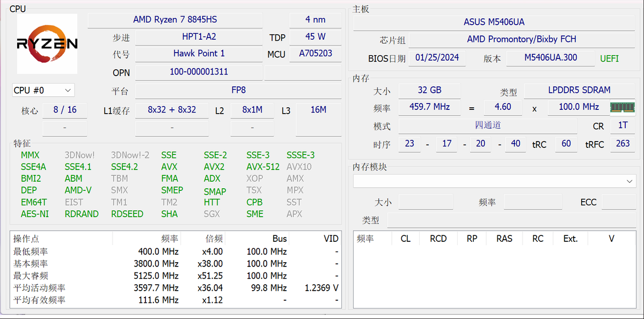Viewport: 644px width, 319px height.
Task: Click the tRC value 60
Action: point(566,144)
